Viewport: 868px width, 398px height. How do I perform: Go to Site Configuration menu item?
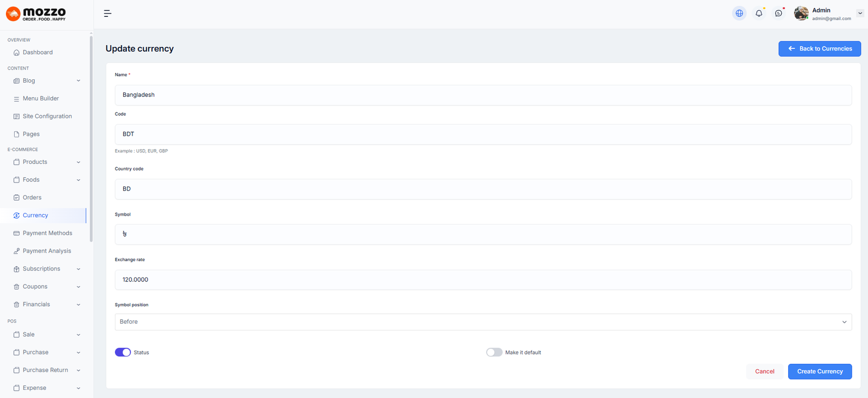pyautogui.click(x=47, y=116)
